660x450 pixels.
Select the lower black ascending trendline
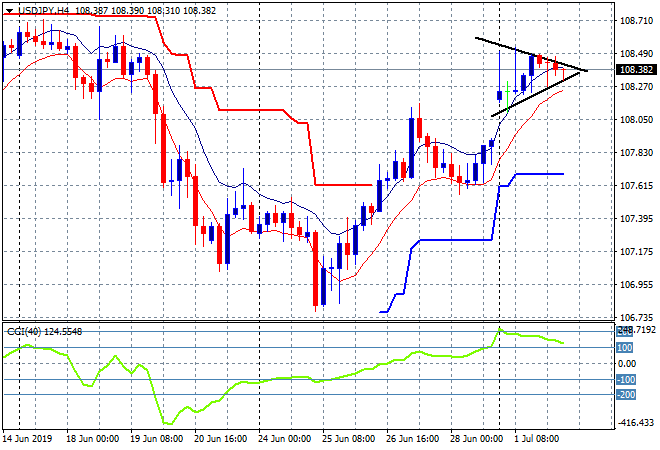(x=535, y=94)
